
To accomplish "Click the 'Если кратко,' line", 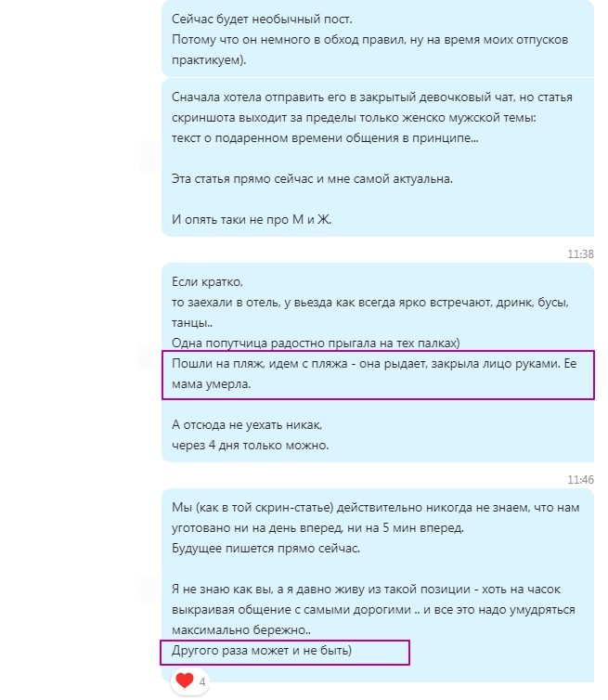I will 207,281.
